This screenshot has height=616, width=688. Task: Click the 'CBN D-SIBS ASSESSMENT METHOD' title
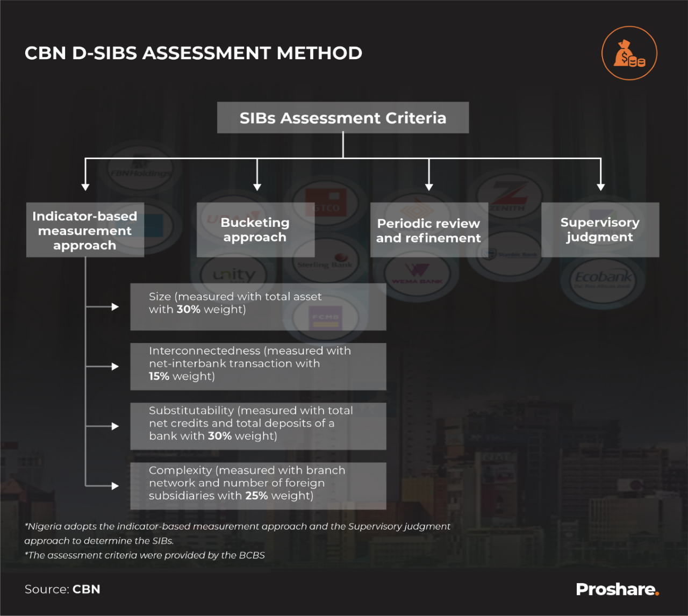click(x=193, y=53)
